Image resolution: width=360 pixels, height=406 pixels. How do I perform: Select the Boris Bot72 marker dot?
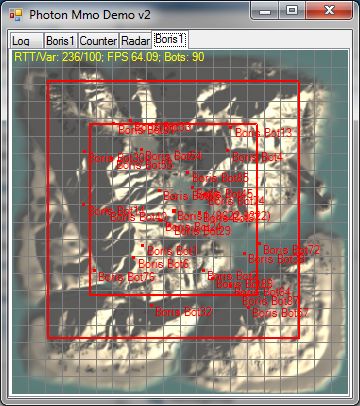259,244
